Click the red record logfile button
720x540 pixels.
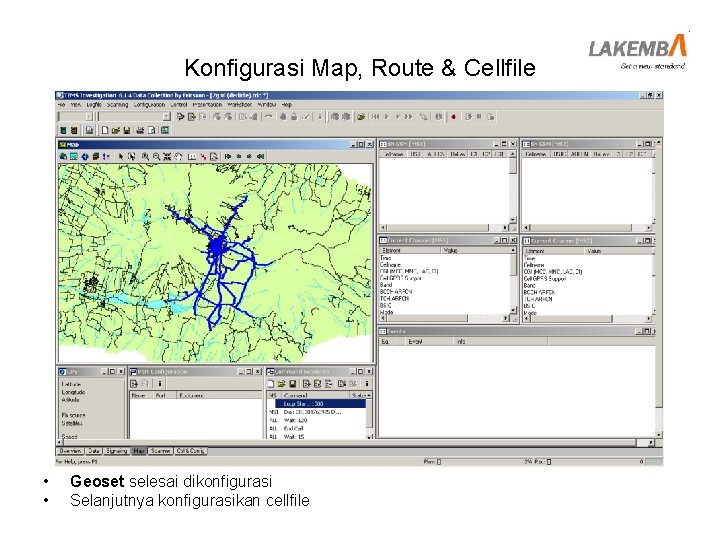click(452, 116)
